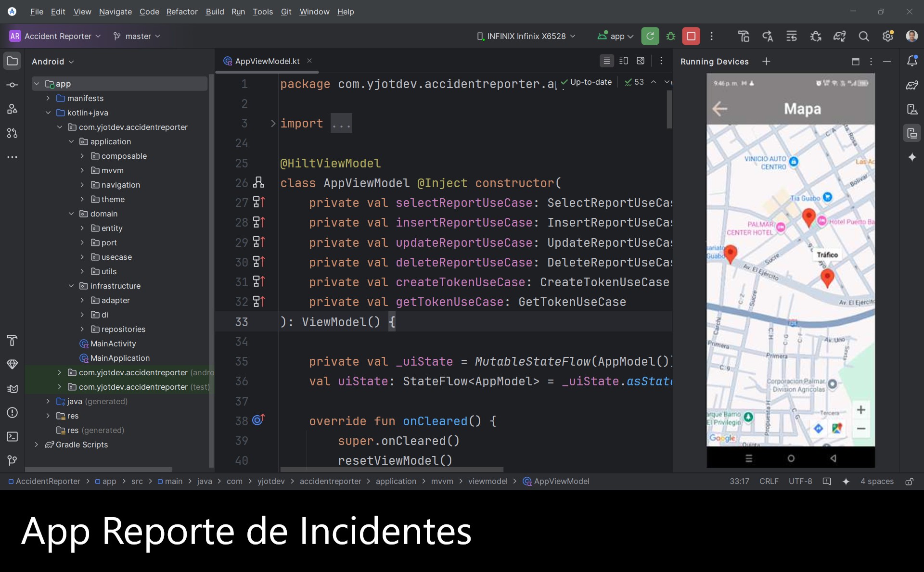
Task: Expand the Gradle Scripts node
Action: pyautogui.click(x=37, y=445)
